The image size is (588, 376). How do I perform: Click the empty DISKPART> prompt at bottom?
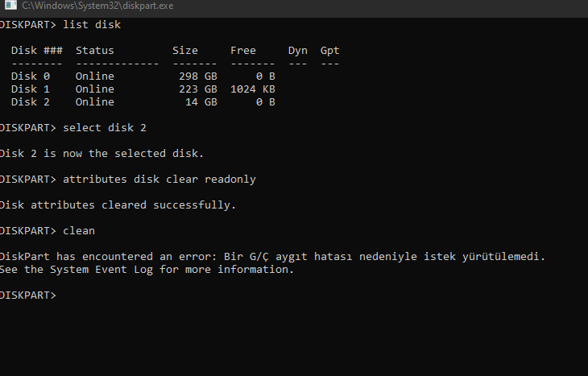click(28, 295)
